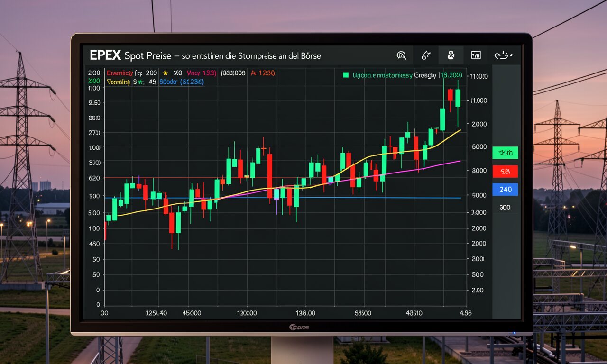Viewport: 607px width, 364px height.
Task: Click the yellow "Vomolny" legend label
Action: click(119, 82)
